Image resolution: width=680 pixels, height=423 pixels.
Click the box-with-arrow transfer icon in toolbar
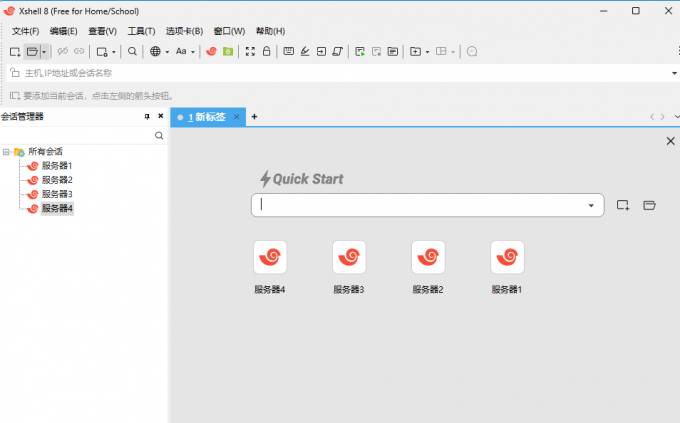click(x=321, y=51)
